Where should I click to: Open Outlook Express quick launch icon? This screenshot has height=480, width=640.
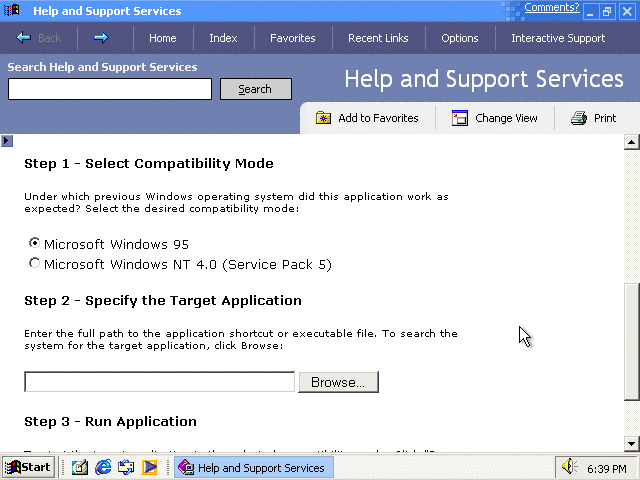tap(126, 467)
